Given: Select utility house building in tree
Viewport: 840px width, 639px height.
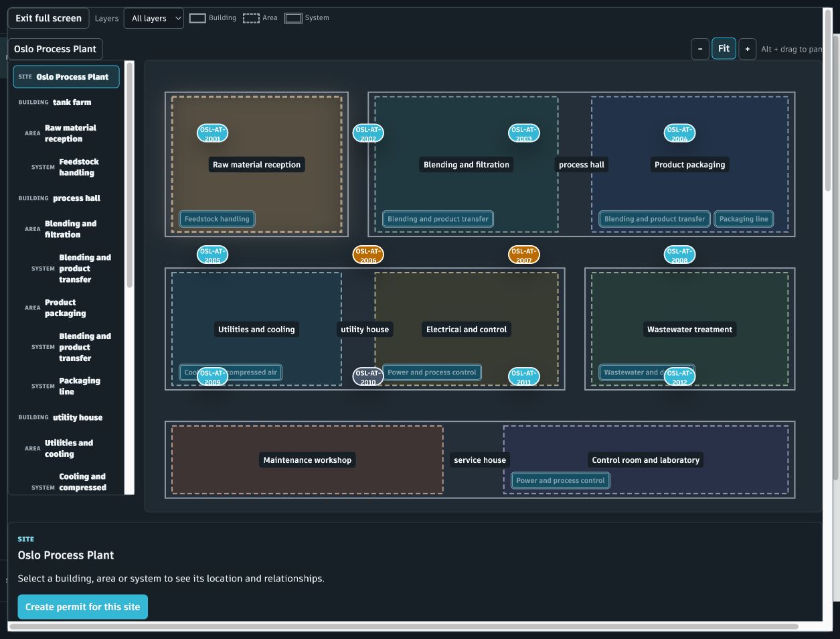Looking at the screenshot, I should tap(66, 417).
